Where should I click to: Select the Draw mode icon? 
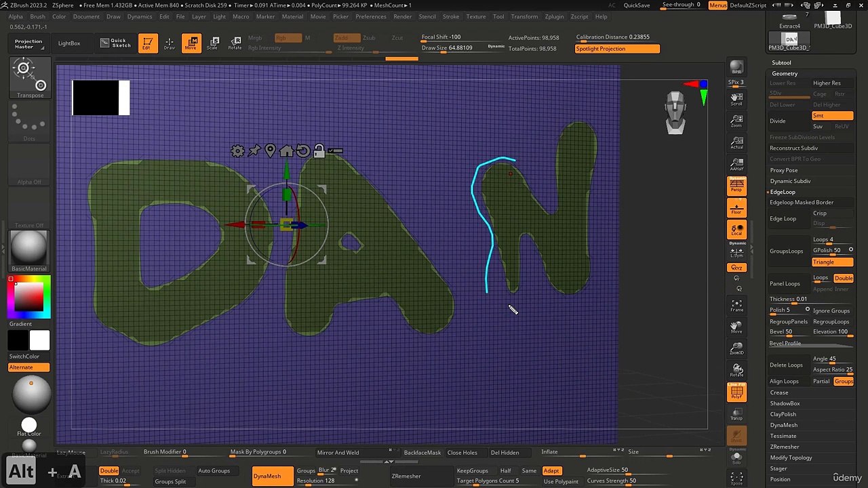tap(170, 44)
